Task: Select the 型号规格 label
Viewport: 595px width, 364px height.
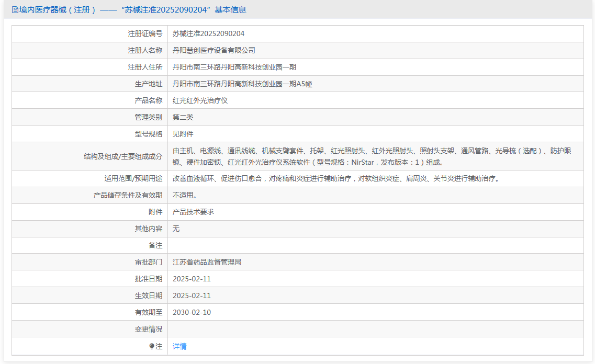Action: tap(149, 134)
